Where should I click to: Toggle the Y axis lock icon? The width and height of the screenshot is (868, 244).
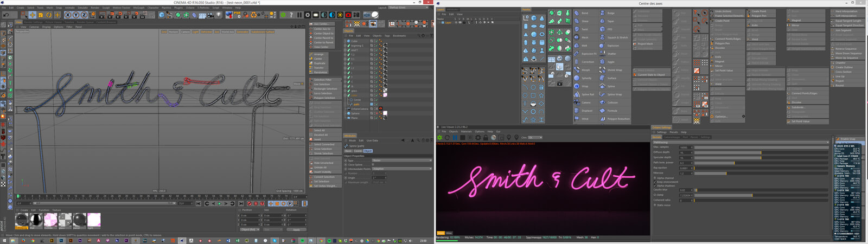point(76,15)
